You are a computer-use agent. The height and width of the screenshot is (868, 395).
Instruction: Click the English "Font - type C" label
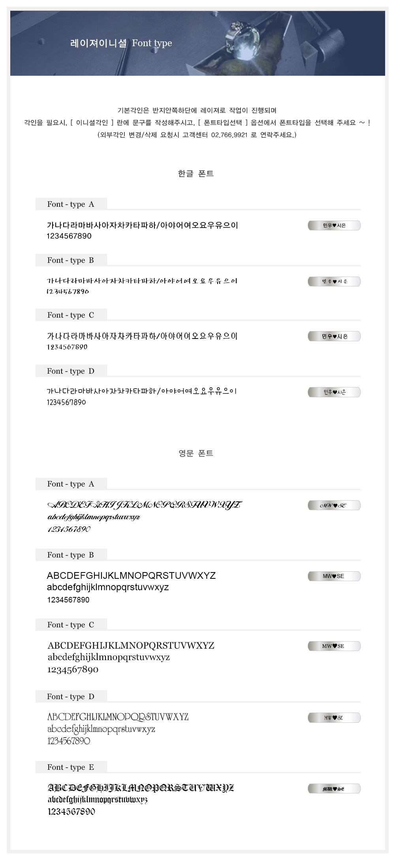pyautogui.click(x=71, y=625)
